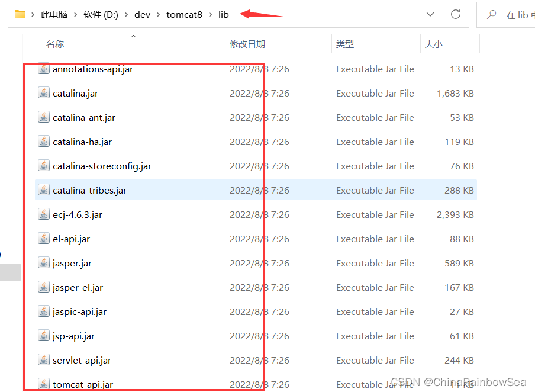
Task: Select tomcat-api.jar file name
Action: (x=83, y=384)
